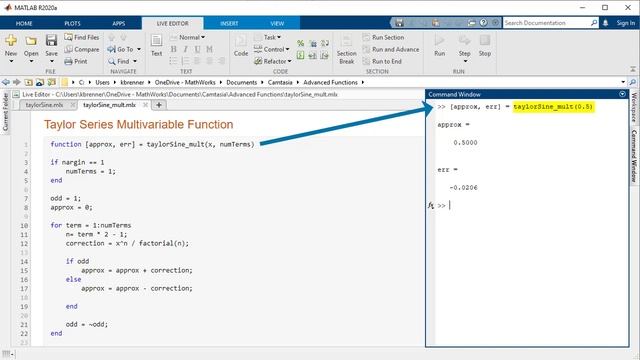640x360 pixels.
Task: Open the Command Window actions menu
Action: pos(622,94)
